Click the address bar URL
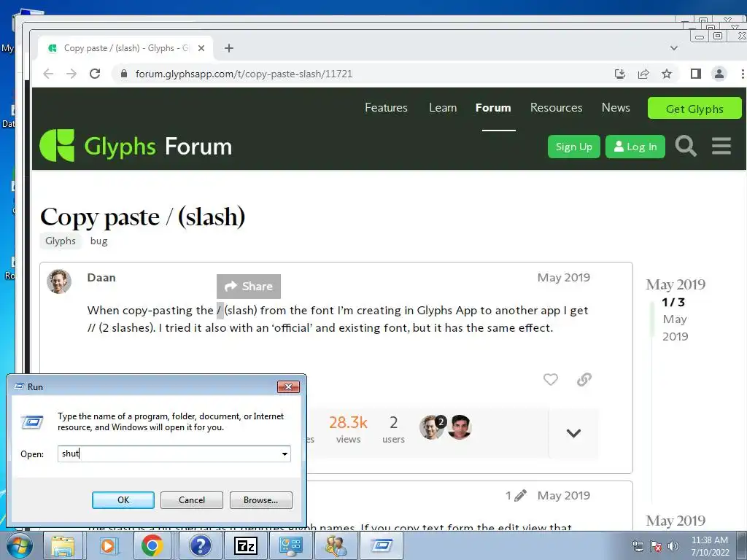747x560 pixels. (x=244, y=74)
